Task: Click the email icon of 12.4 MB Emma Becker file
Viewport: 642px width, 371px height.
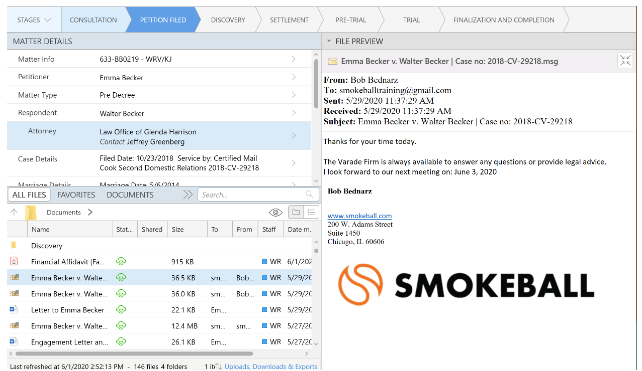Action: coord(14,326)
